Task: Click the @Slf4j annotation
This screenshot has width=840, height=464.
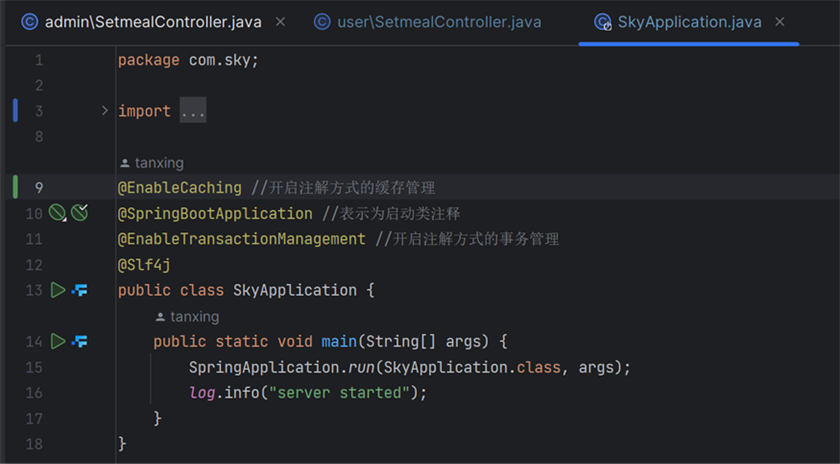Action: pyautogui.click(x=144, y=265)
